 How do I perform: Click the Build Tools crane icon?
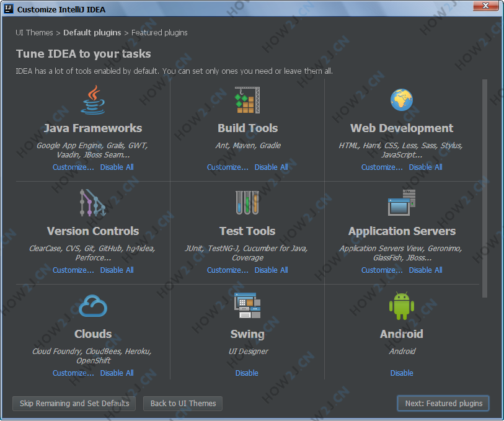coord(247,100)
